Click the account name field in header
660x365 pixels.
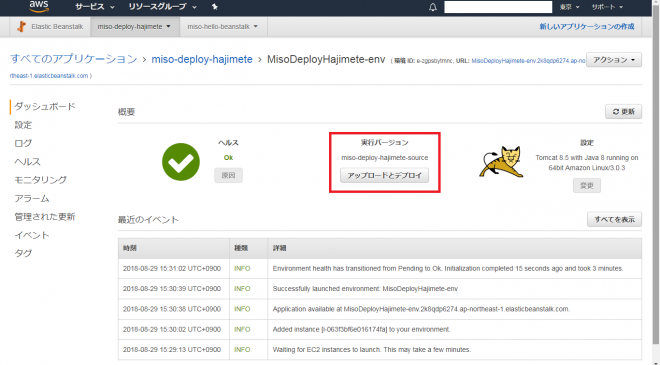click(x=498, y=7)
